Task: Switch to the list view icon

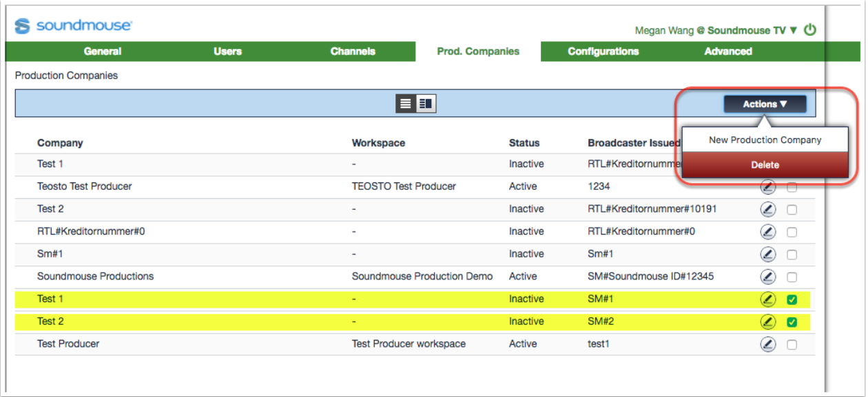Action: point(406,103)
